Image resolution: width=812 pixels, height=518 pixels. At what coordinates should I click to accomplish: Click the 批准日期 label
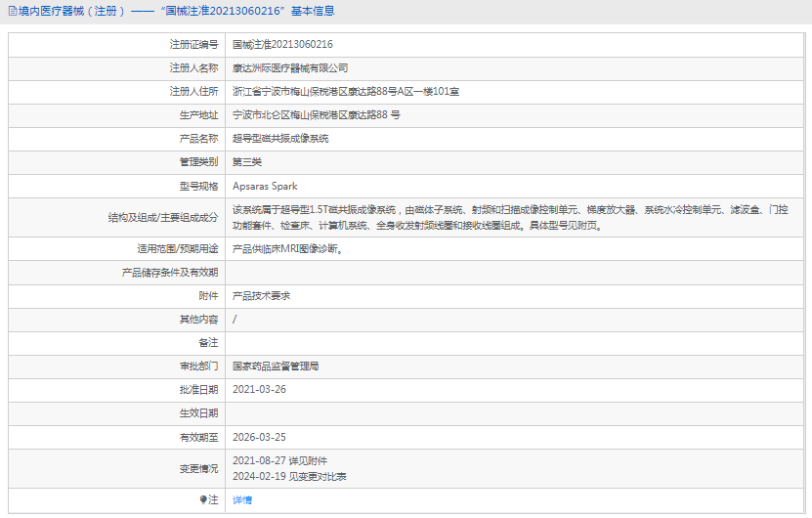click(199, 390)
